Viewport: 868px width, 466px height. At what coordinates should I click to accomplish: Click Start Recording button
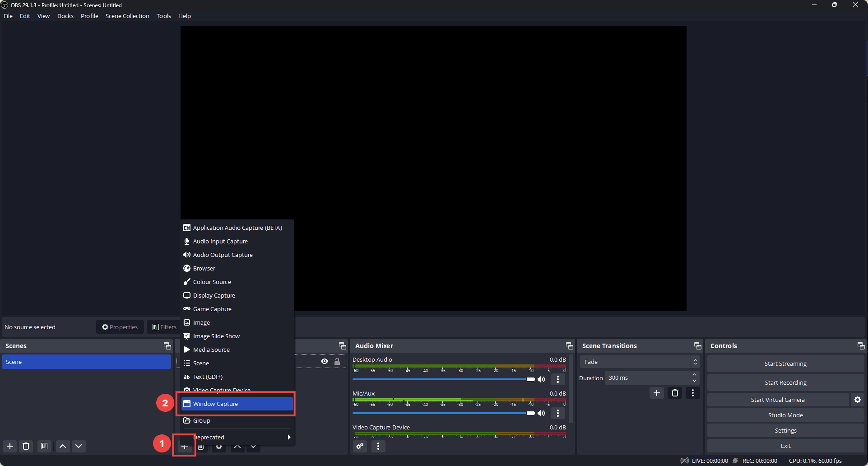click(785, 382)
